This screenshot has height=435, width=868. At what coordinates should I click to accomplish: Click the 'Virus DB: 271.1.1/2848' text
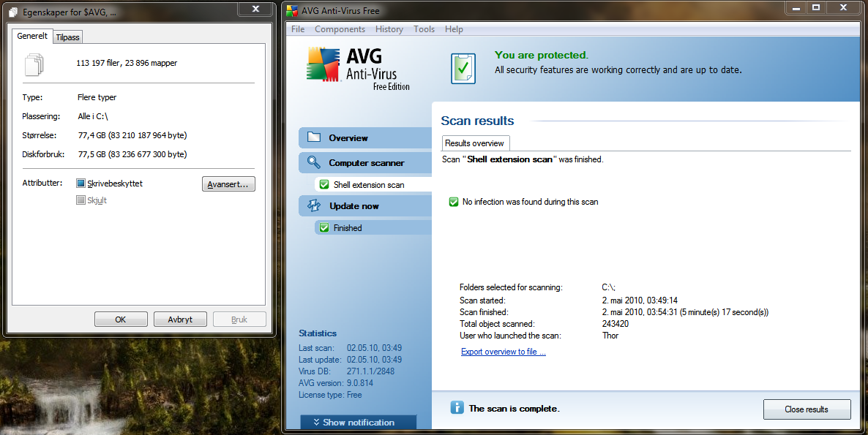pos(346,371)
